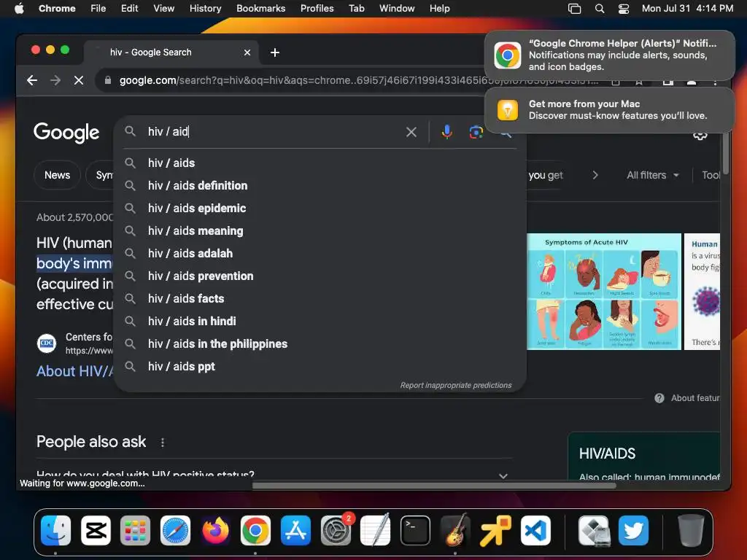747x560 pixels.
Task: Click the voice search microphone icon
Action: coord(446,132)
